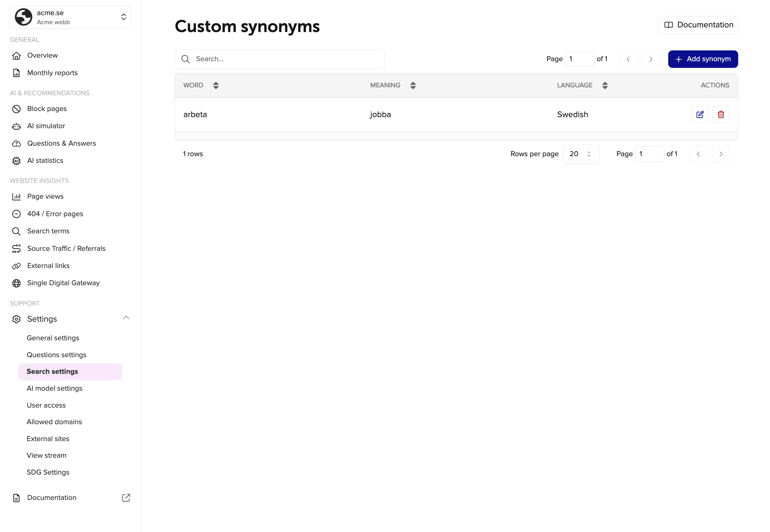Click the Single Digital Gateway globe icon

(16, 283)
